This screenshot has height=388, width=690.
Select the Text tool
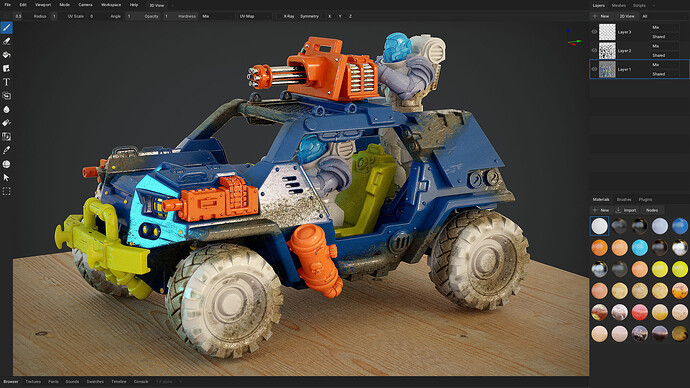[x=6, y=82]
